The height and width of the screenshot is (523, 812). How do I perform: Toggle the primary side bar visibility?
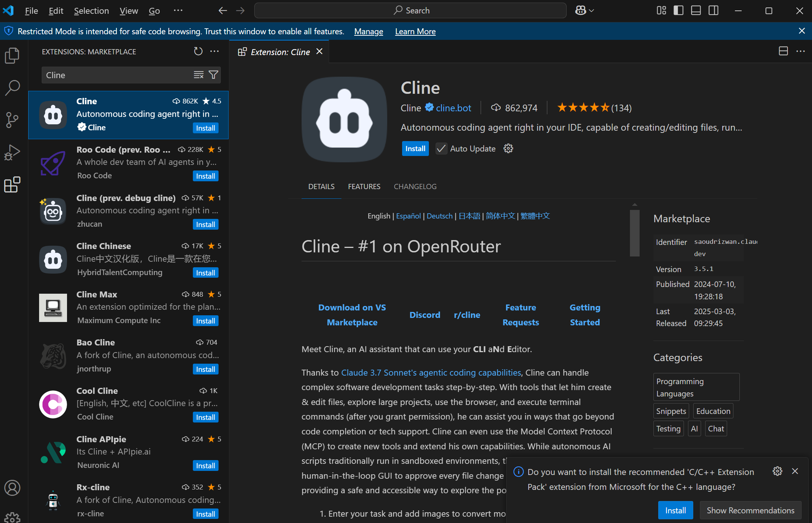(x=678, y=10)
